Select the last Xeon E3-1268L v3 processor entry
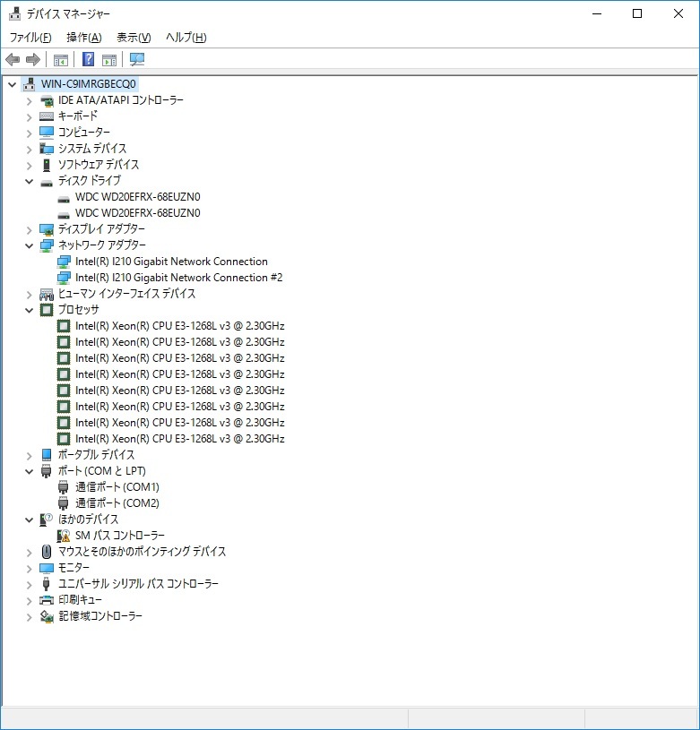The width and height of the screenshot is (700, 730). (180, 439)
